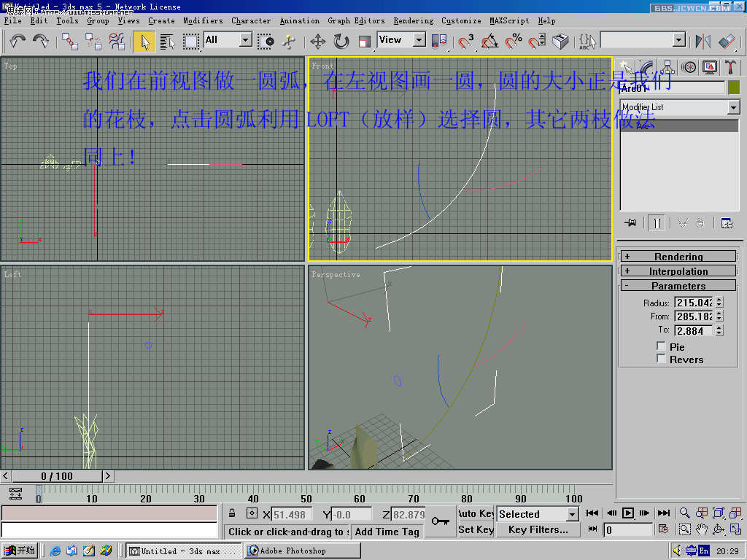Click the Bind to Space Warp tool
Screen dimensions: 747x560
click(117, 42)
